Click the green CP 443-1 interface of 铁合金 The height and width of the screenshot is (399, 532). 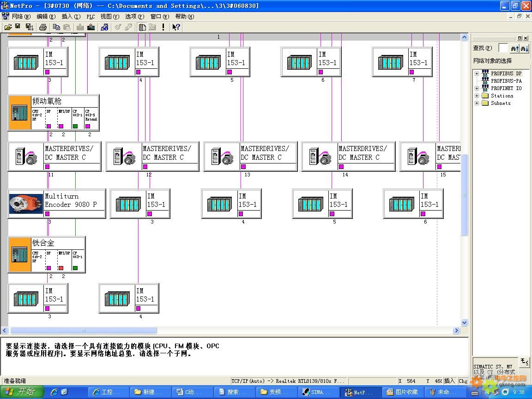pyautogui.click(x=75, y=268)
